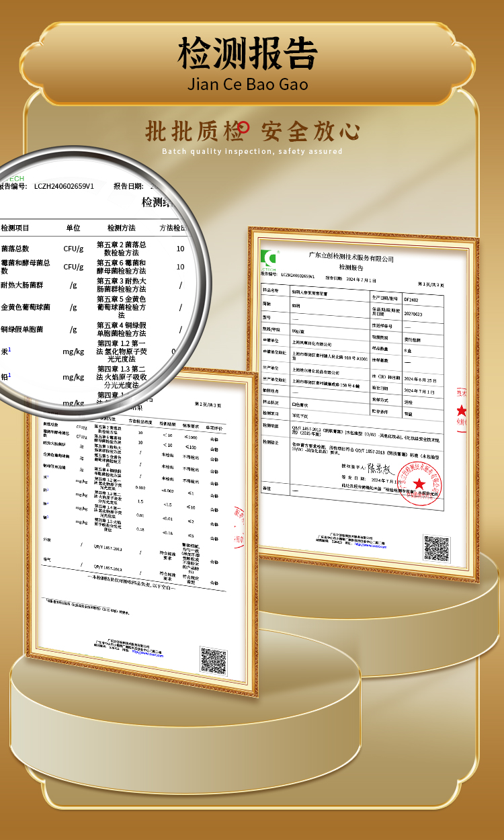
Task: Click 广东立创检测技术服务有限公司 heading on certificate
Action: [351, 258]
